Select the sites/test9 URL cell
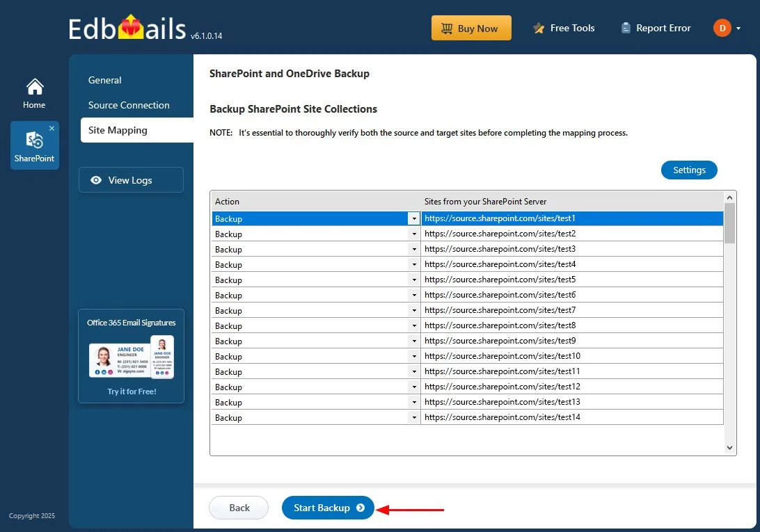This screenshot has width=760, height=532. [x=572, y=341]
